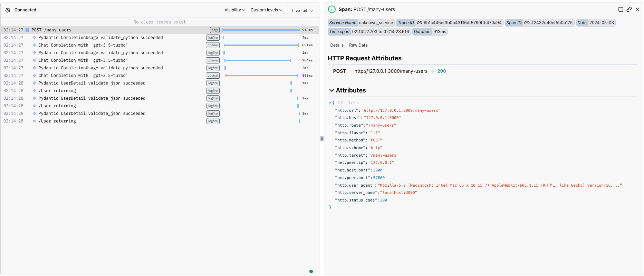The height and width of the screenshot is (276, 644).
Task: Click the settings gear icon beside Connected
Action: point(8,10)
